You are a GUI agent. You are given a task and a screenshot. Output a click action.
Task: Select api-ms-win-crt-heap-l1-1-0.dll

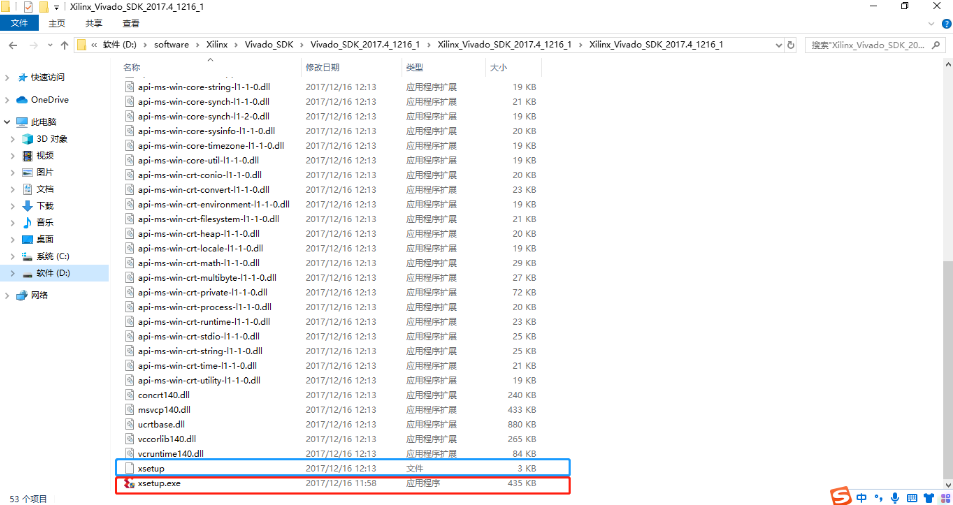click(198, 234)
